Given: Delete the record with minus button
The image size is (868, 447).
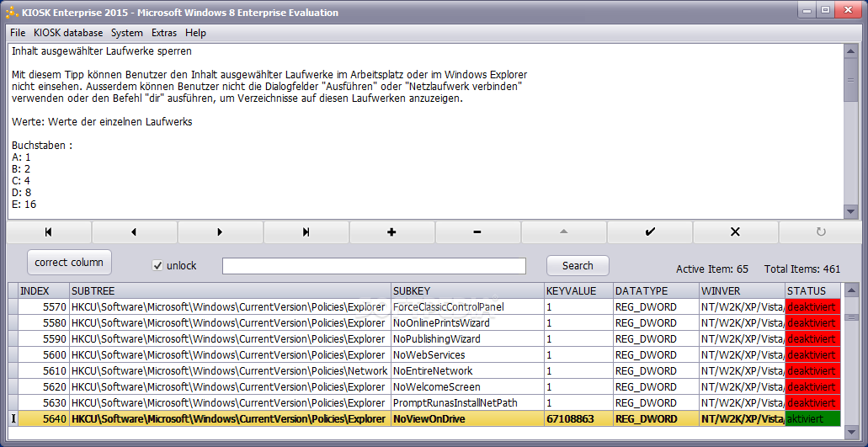Looking at the screenshot, I should pos(477,232).
